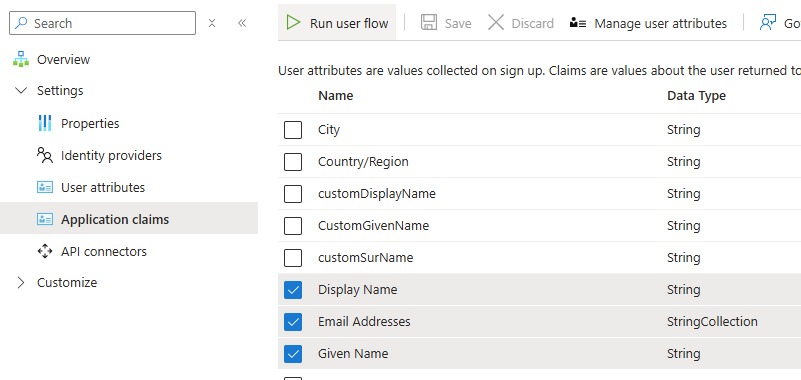Click the City attribute name
Screen dimensions: 801x380
[x=328, y=130]
